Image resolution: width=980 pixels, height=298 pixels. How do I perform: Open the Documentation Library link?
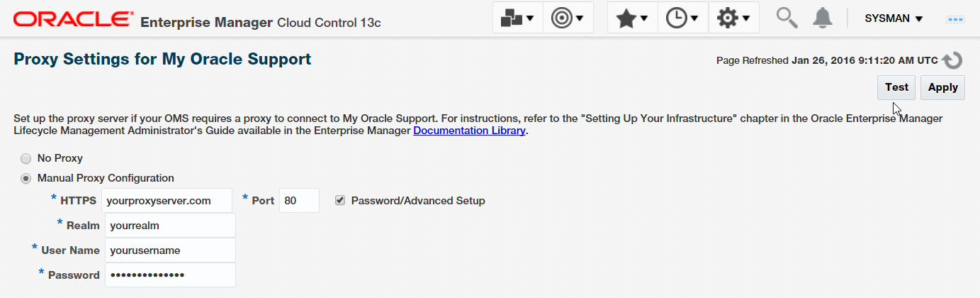469,131
